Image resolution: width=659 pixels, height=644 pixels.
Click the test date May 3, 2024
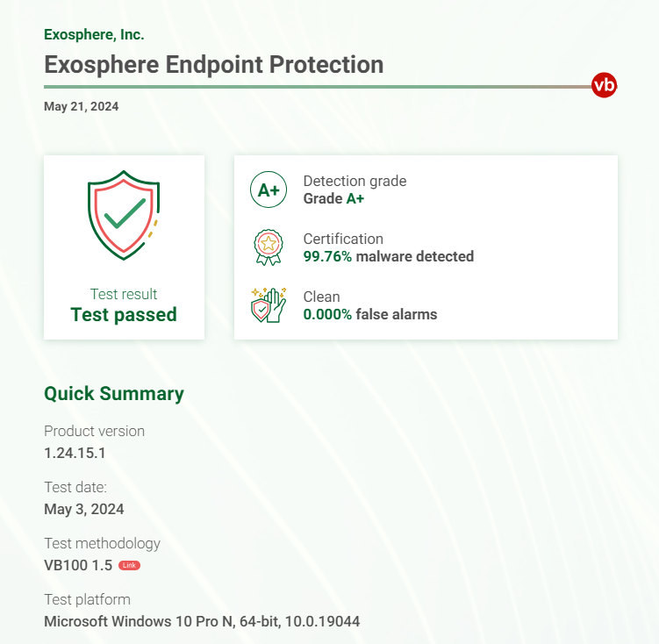click(84, 509)
